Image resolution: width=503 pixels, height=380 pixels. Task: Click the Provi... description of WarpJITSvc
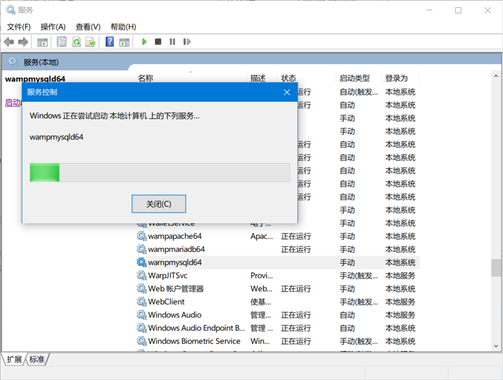point(262,275)
